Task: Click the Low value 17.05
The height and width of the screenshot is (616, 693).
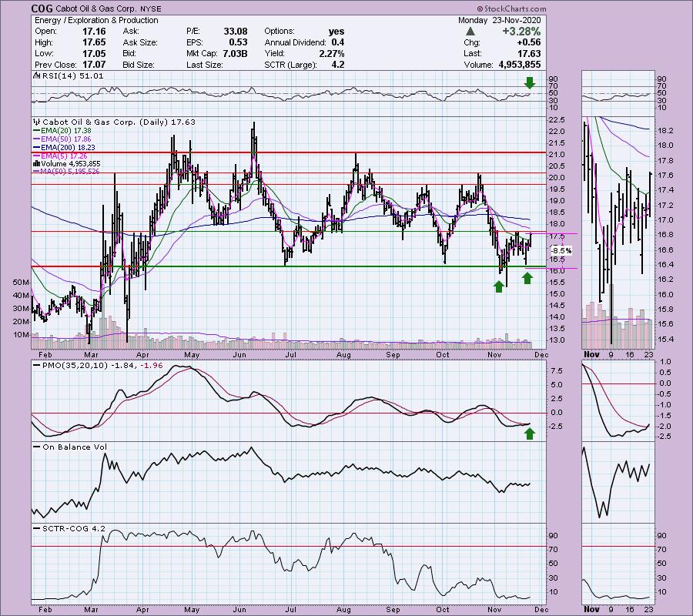Action: pyautogui.click(x=94, y=53)
